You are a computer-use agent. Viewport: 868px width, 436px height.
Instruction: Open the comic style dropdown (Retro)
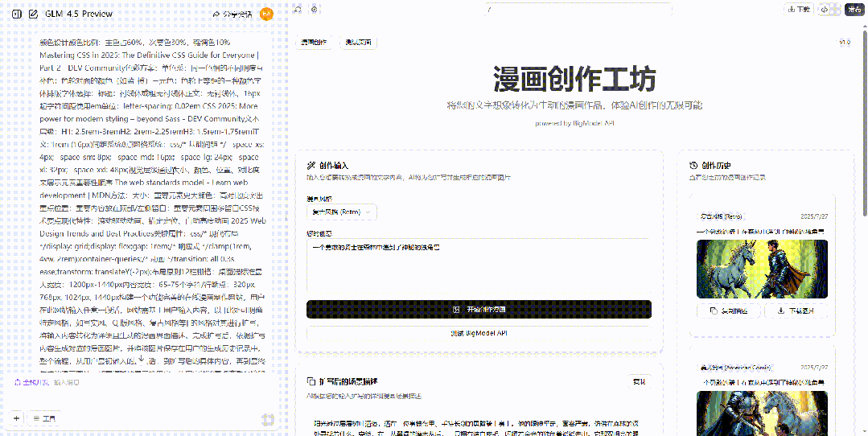[x=341, y=212]
